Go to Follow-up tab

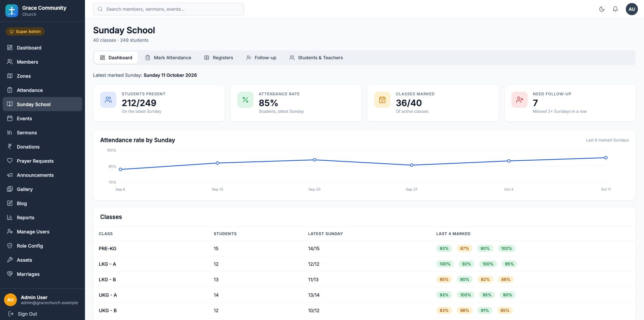click(261, 58)
